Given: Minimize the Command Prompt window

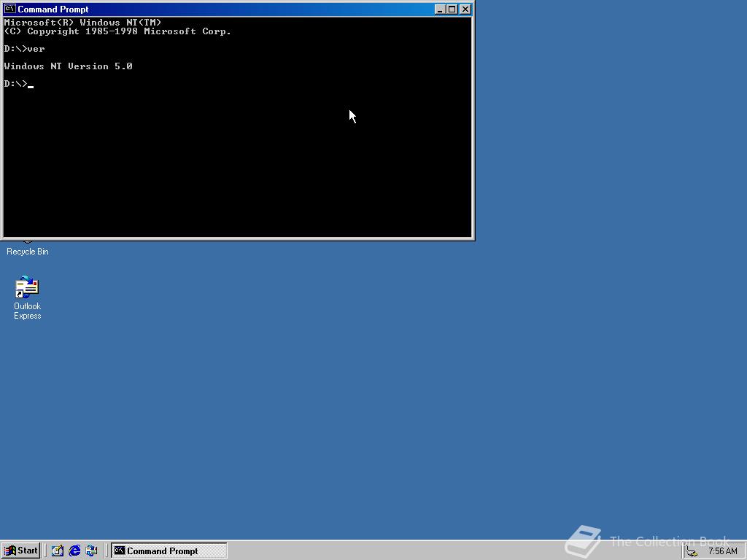Looking at the screenshot, I should (440, 9).
